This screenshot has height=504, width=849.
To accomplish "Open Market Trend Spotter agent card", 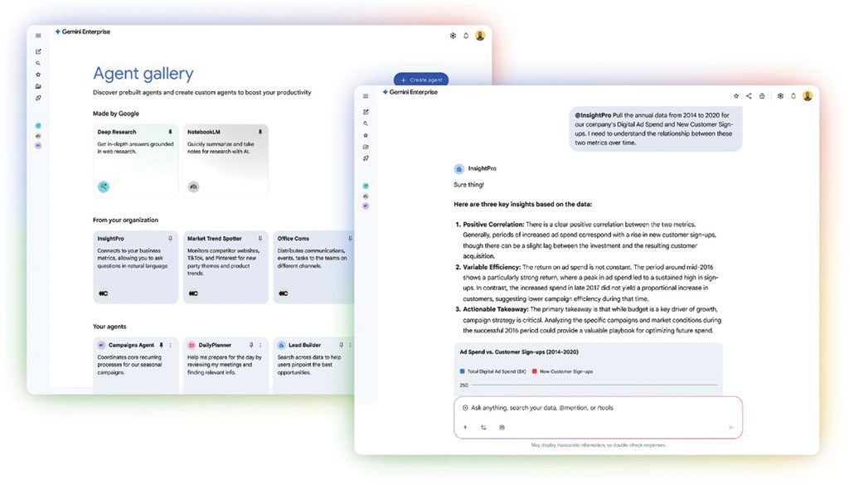I will (x=226, y=267).
